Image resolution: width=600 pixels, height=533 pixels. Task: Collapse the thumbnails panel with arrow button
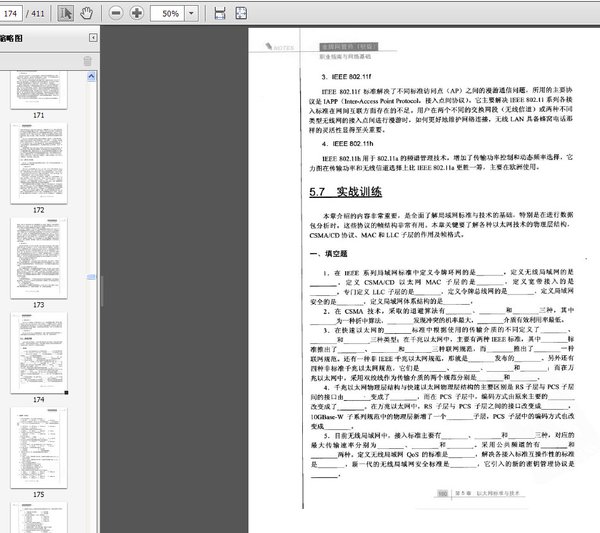93,37
